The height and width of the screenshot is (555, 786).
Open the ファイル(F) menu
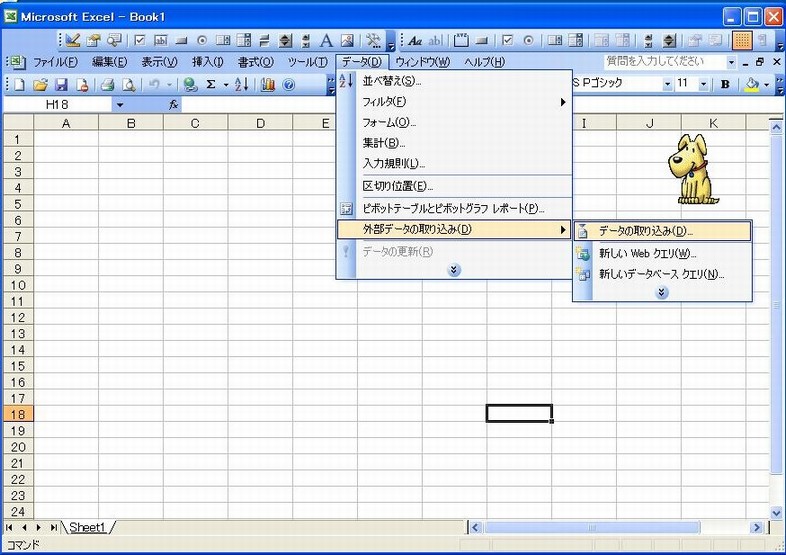click(56, 62)
